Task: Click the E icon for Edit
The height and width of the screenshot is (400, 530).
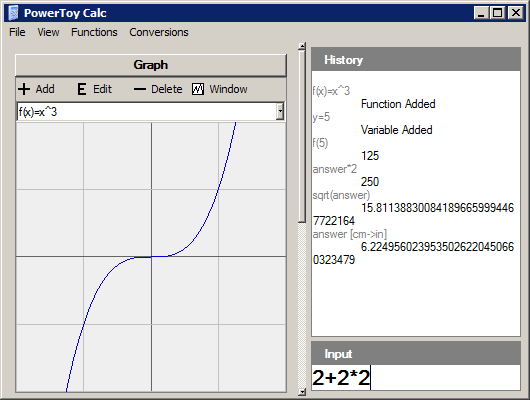Action: coord(81,89)
